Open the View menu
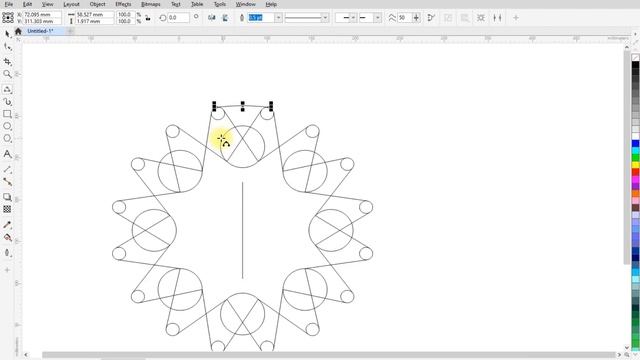Image resolution: width=640 pixels, height=360 pixels. tap(48, 4)
